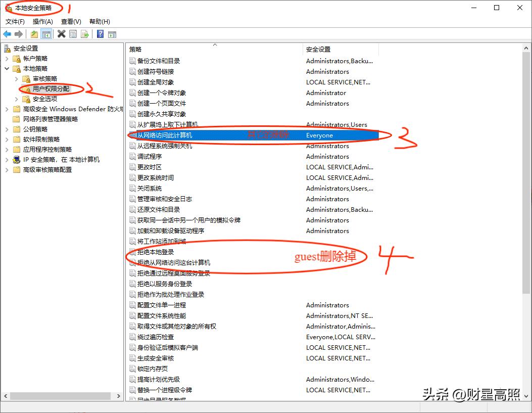Click the Up one level folder icon

tap(34, 34)
